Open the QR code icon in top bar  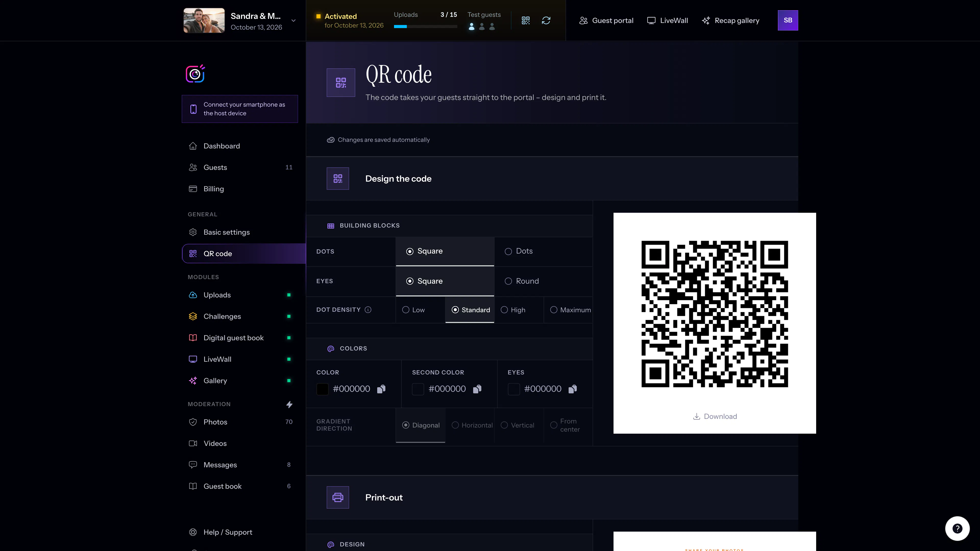coord(525,20)
